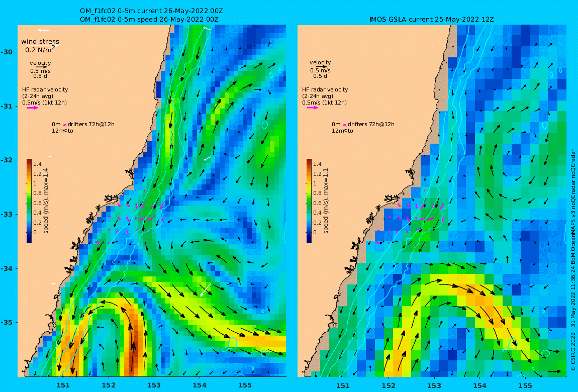Click right panel '0.5 m/s' velocity text
The width and height of the screenshot is (578, 392).
point(320,71)
